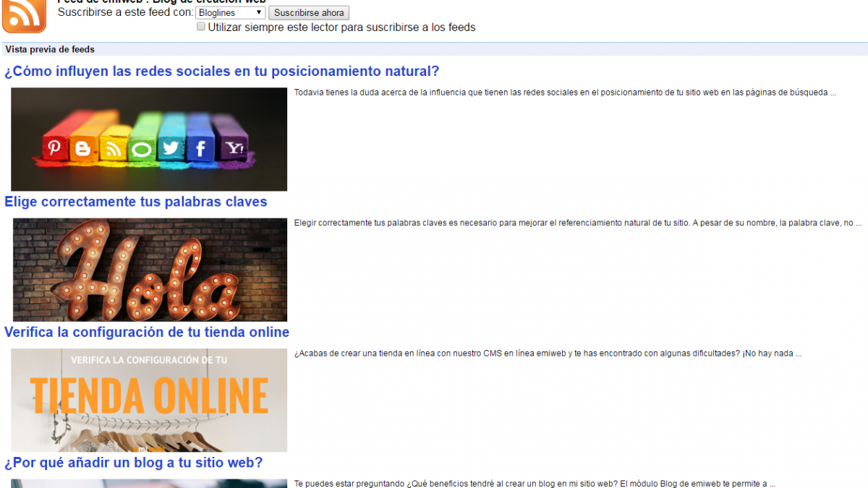Open the Bloglines feed reader dropdown
This screenshot has width=868, height=488.
point(230,13)
